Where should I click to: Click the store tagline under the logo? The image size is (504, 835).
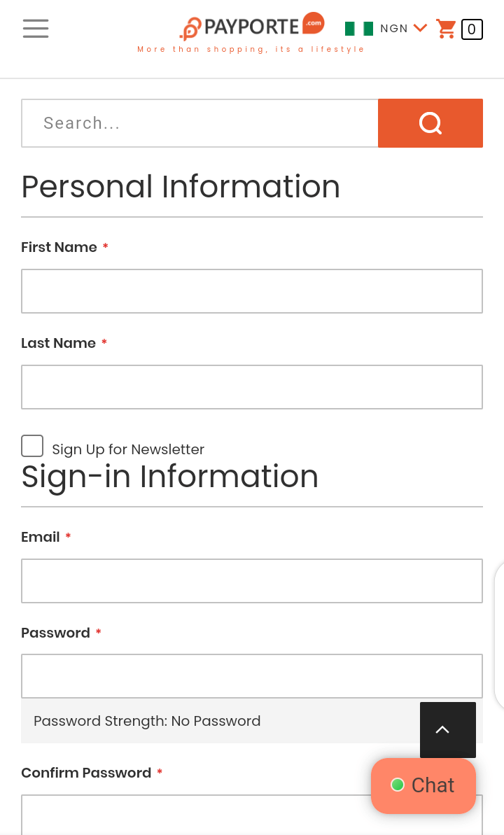[251, 49]
